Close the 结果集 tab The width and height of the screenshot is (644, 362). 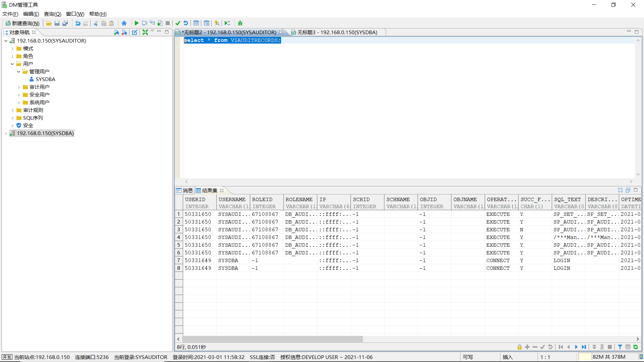pos(222,190)
